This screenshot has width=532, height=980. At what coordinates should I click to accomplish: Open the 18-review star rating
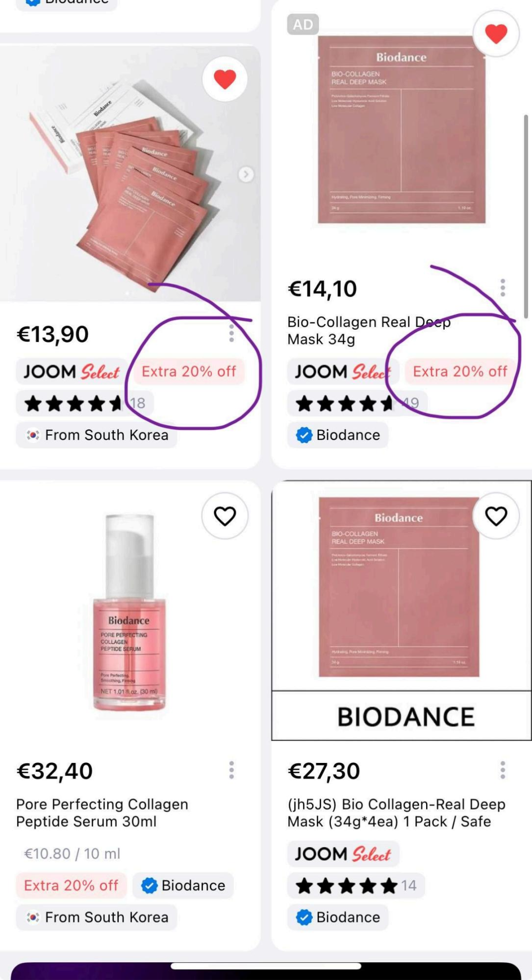(x=85, y=403)
